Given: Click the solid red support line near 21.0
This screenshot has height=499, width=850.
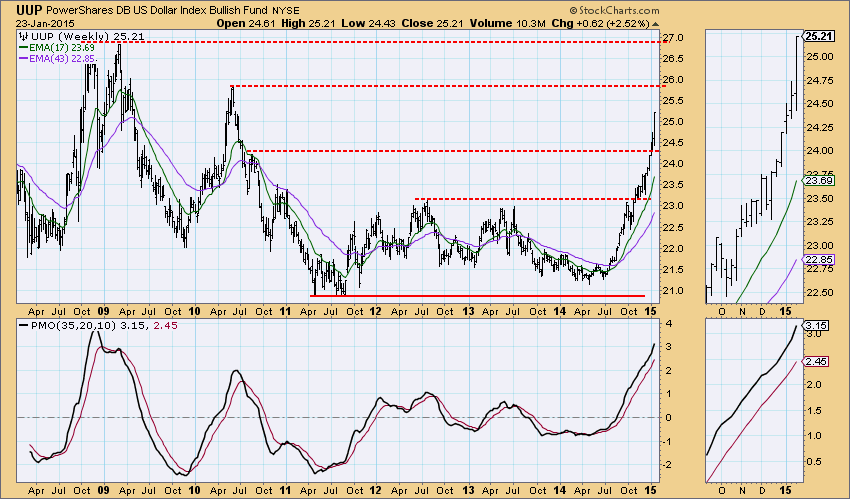Looking at the screenshot, I should click(478, 296).
